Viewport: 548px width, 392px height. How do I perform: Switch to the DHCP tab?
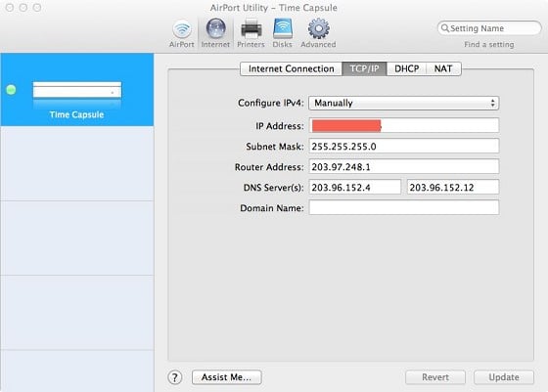pyautogui.click(x=406, y=68)
